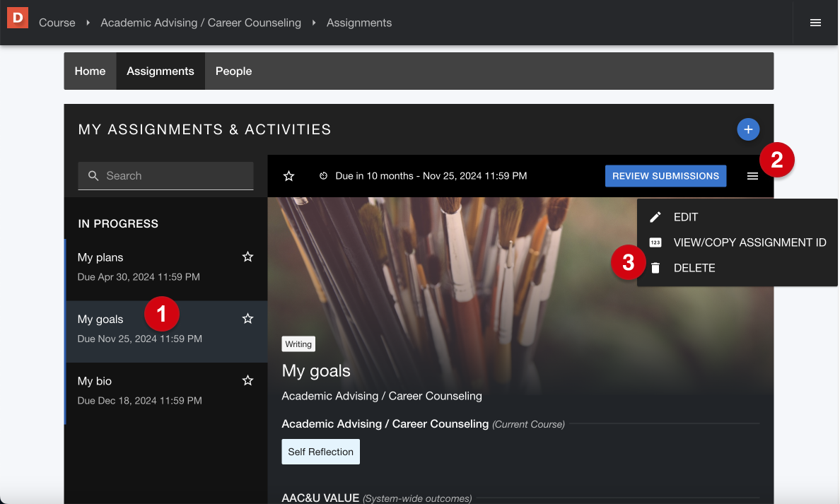Toggle star for My goals in list
Image resolution: width=840 pixels, height=504 pixels.
(247, 319)
